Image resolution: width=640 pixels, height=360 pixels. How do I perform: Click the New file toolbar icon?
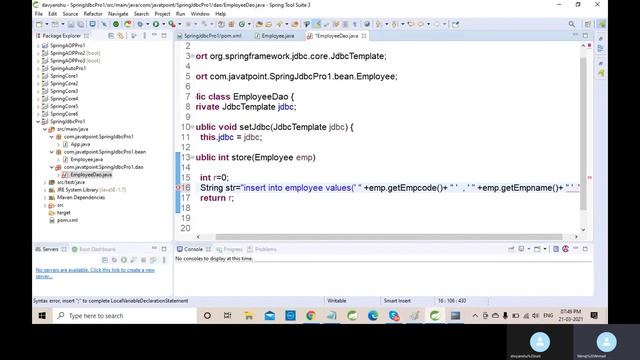coord(39,24)
